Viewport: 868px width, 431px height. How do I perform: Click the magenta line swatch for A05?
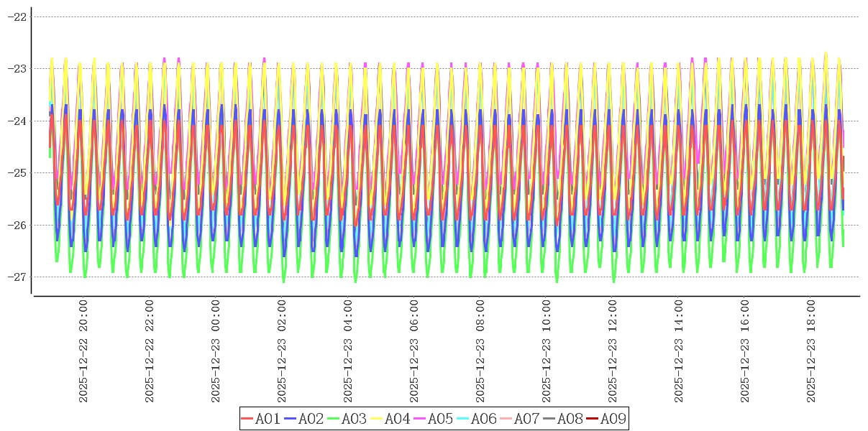pyautogui.click(x=419, y=419)
